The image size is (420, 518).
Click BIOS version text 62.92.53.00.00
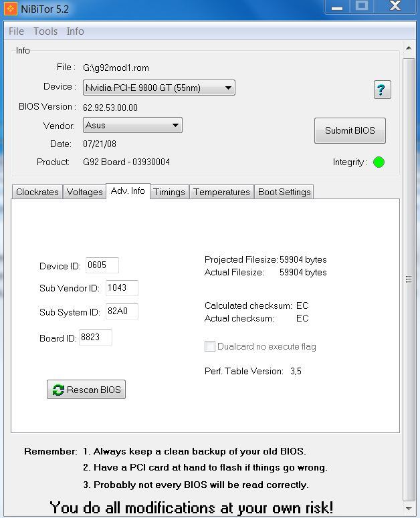110,108
